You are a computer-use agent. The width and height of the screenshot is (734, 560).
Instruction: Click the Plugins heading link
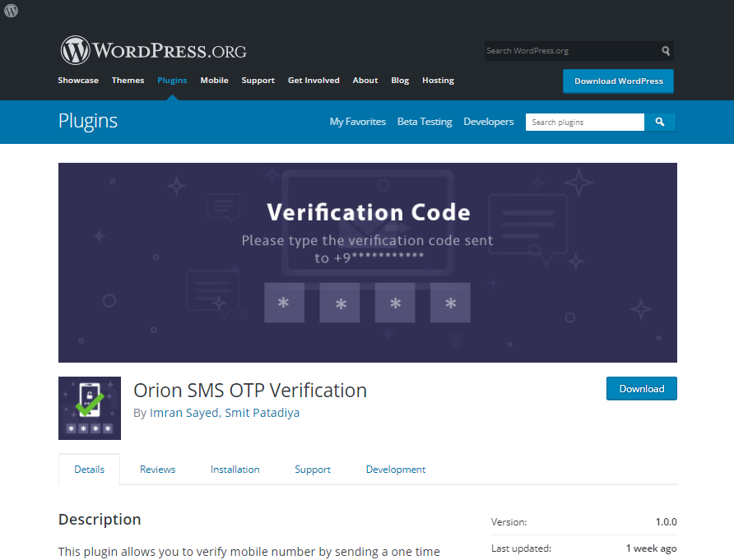[x=87, y=120]
